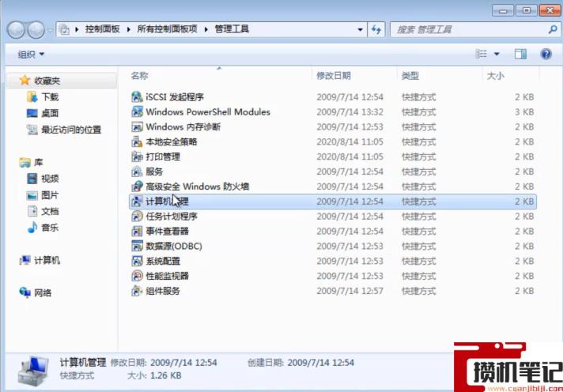Click the 2009/7/14 12:57 date of 组件服务
The height and width of the screenshot is (392, 563).
coord(350,291)
